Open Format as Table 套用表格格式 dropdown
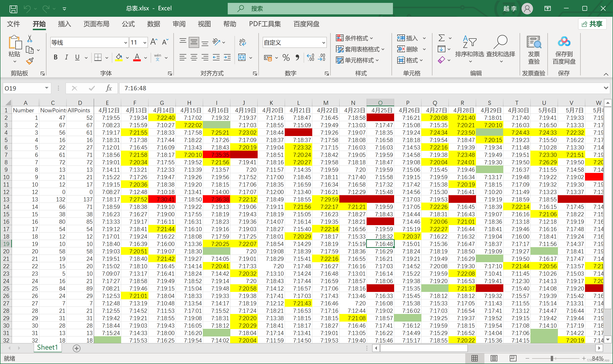 (360, 49)
